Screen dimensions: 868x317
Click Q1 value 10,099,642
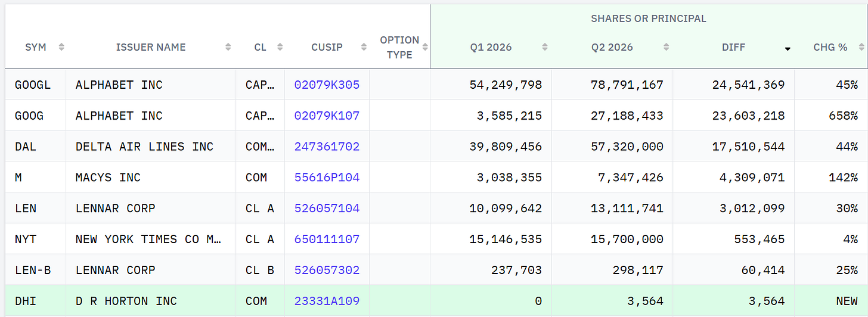(506, 209)
